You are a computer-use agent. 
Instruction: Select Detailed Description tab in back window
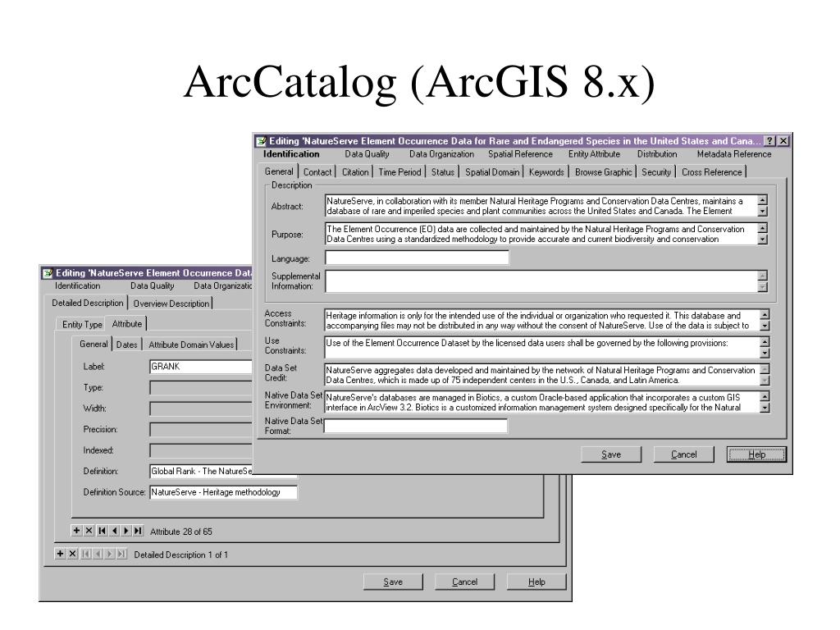(x=87, y=303)
